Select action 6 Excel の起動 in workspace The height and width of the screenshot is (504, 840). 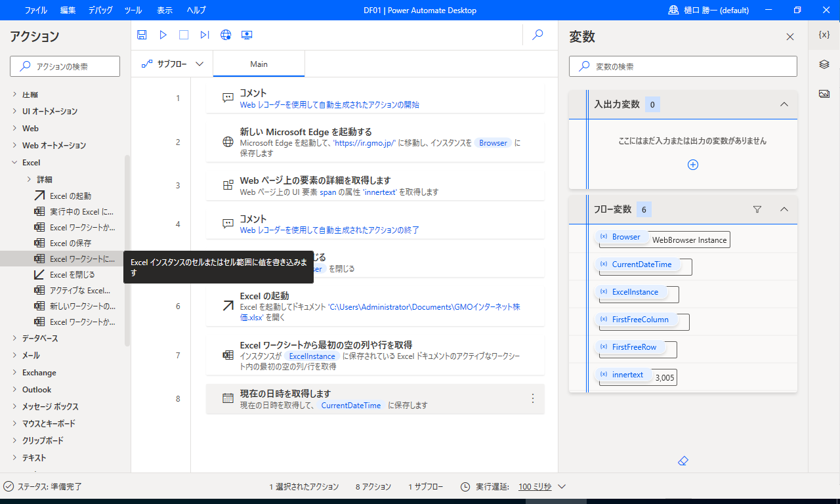[375, 306]
